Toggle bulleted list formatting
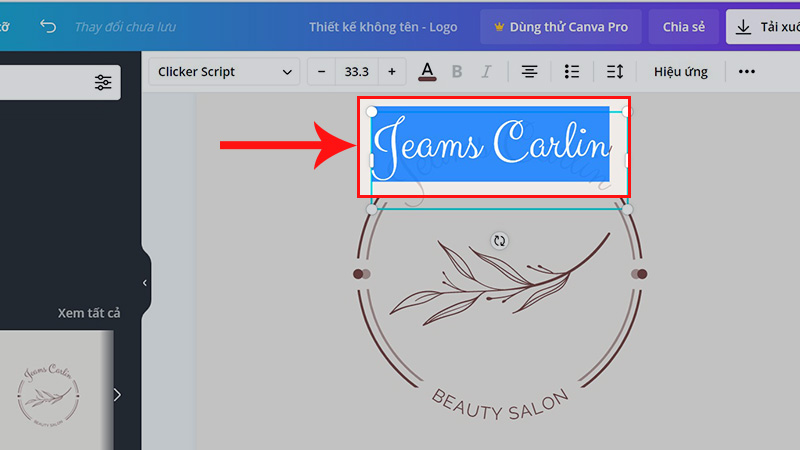 click(572, 72)
